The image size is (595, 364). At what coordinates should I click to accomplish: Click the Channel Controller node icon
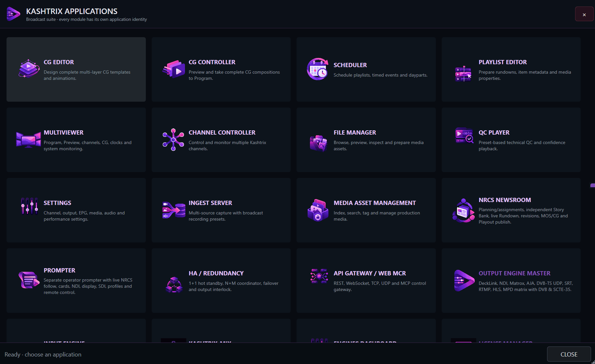click(173, 139)
